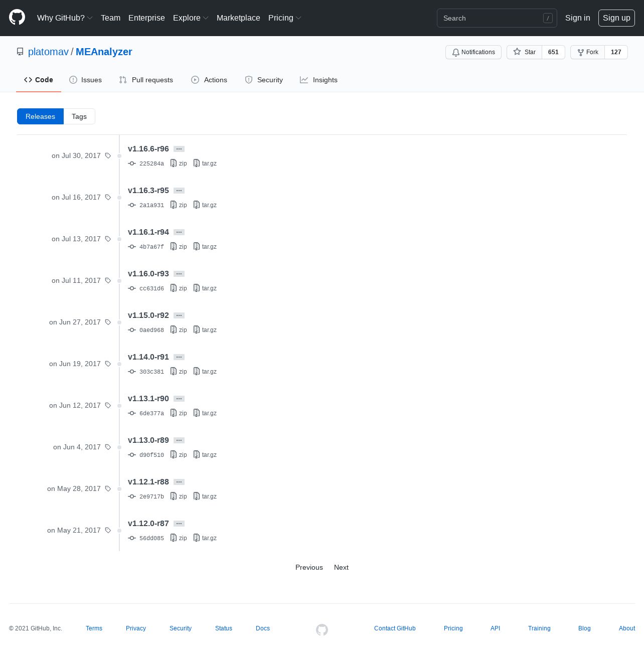This screenshot has width=644, height=661.
Task: Click the Previous pagination link
Action: coord(309,567)
